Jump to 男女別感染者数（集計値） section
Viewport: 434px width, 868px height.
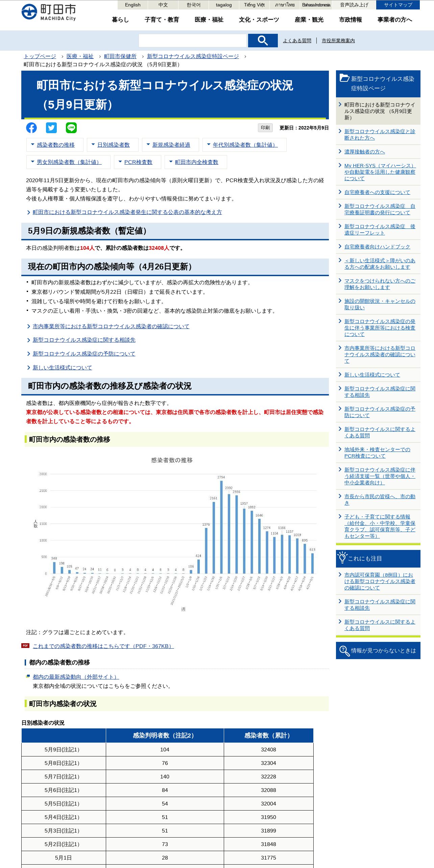[x=69, y=162]
